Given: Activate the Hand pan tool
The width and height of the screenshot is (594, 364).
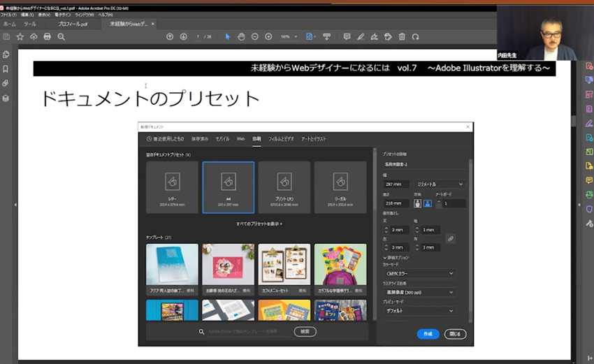Looking at the screenshot, I should click(x=241, y=37).
